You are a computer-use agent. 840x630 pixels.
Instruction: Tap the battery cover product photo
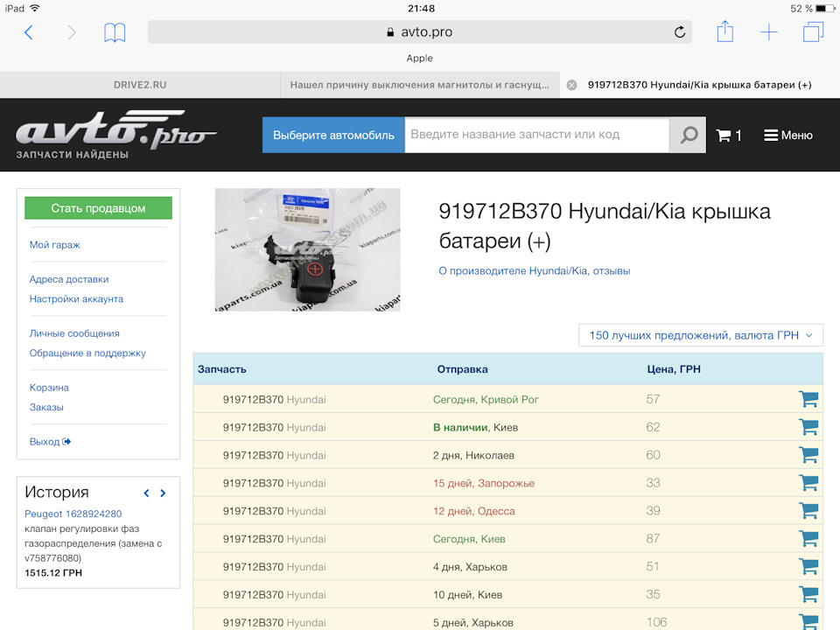point(307,249)
